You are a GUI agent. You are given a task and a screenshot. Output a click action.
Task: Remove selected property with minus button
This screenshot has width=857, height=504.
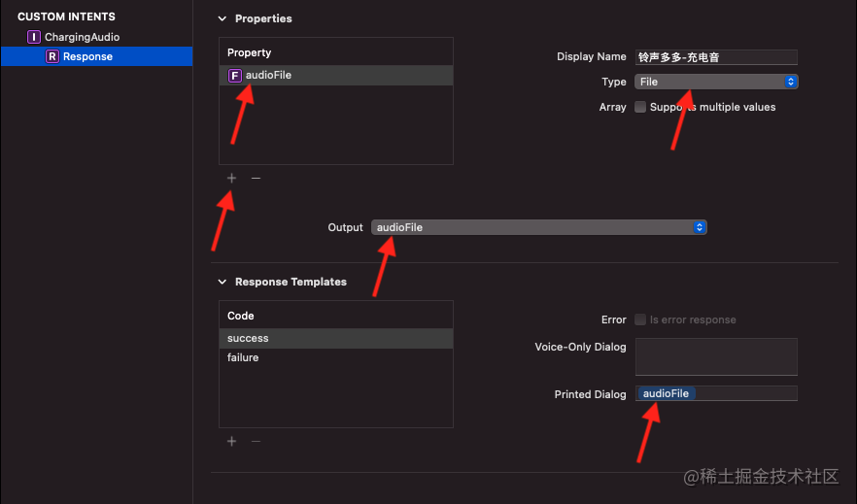click(x=256, y=178)
